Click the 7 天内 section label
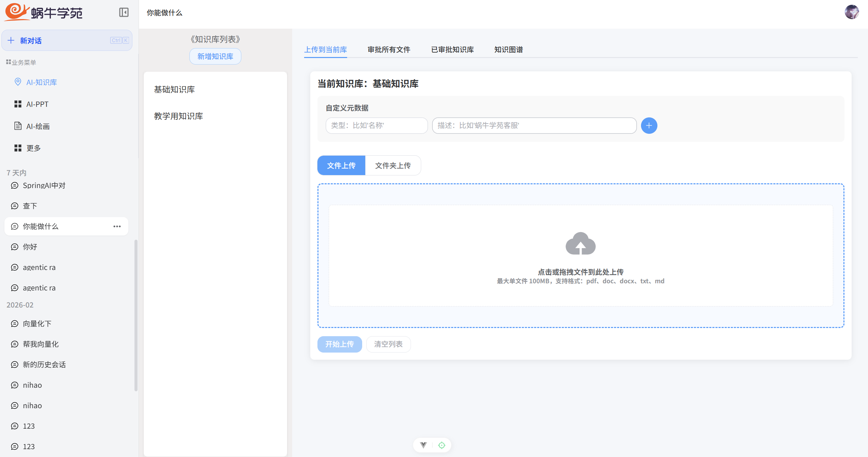 click(x=16, y=173)
